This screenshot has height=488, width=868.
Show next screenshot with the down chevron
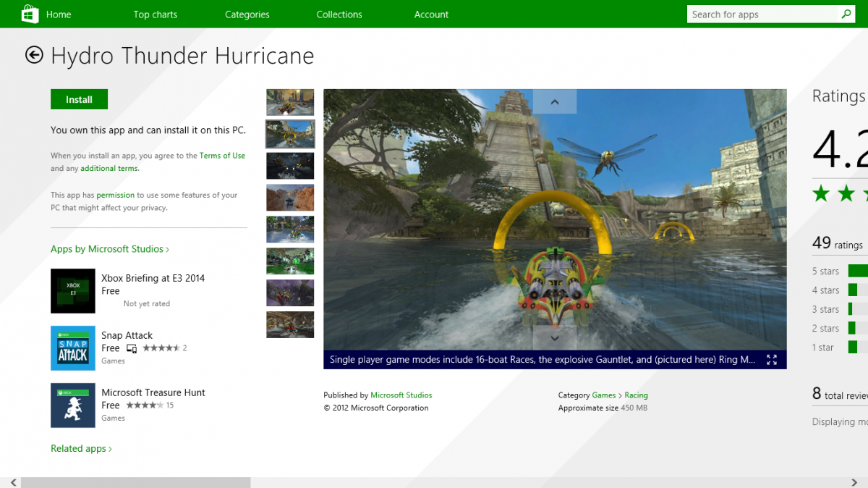(555, 338)
